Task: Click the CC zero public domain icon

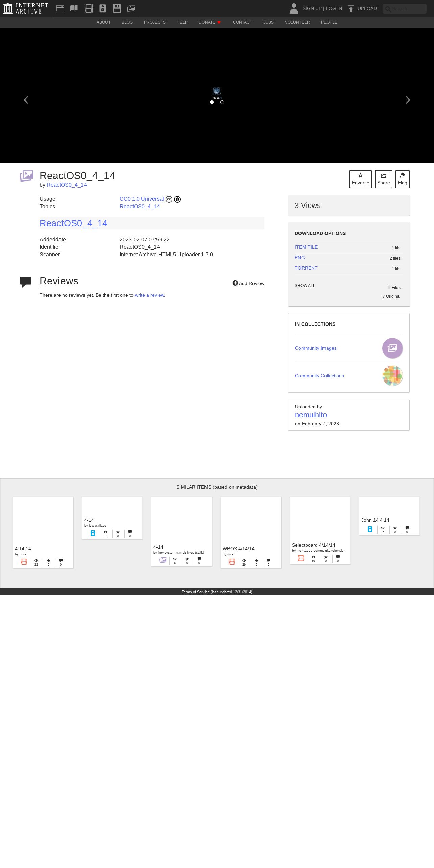Action: click(177, 199)
